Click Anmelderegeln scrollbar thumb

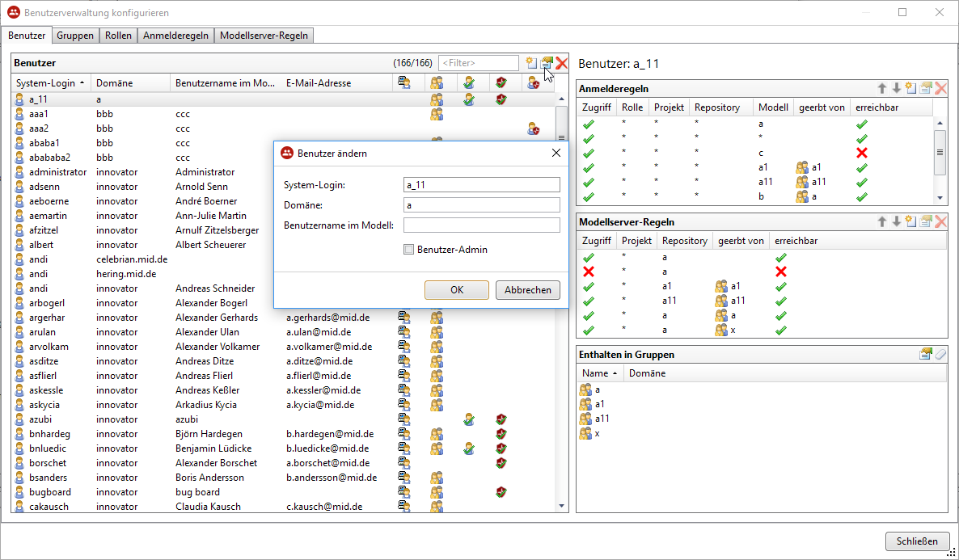coord(940,152)
